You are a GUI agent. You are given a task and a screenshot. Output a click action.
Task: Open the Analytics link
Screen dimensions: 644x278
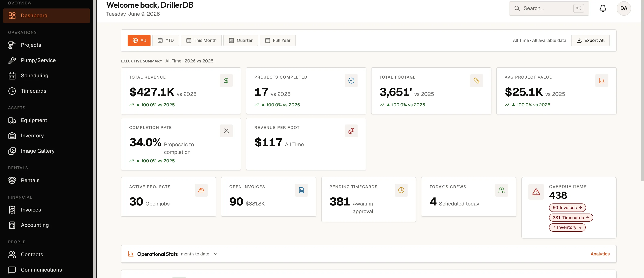pyautogui.click(x=600, y=254)
